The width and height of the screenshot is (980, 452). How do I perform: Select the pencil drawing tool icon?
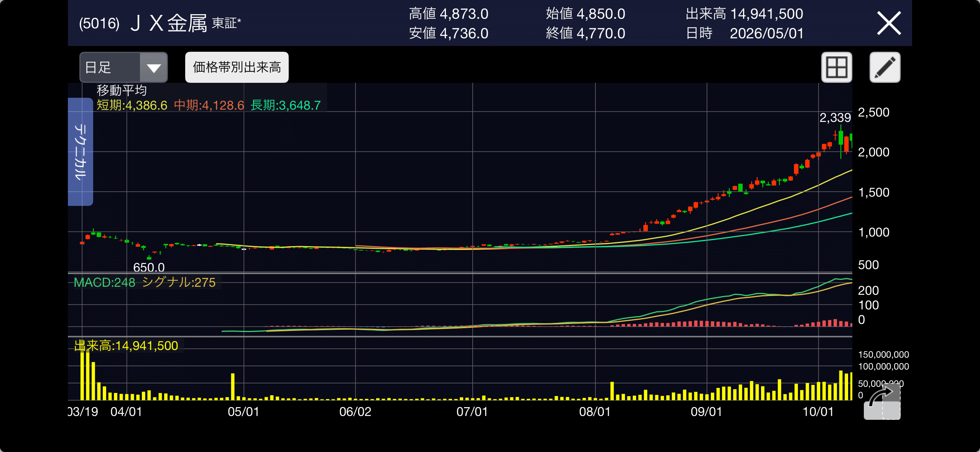(885, 67)
